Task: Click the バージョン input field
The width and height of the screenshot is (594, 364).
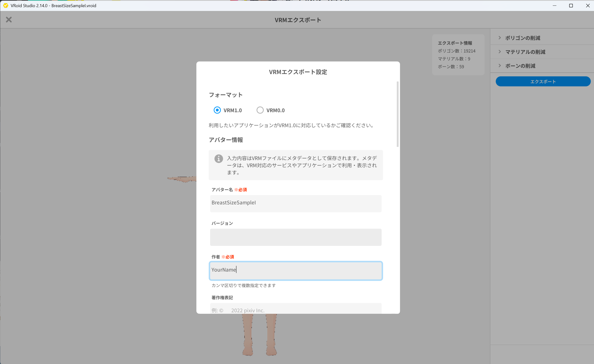Action: pyautogui.click(x=296, y=237)
